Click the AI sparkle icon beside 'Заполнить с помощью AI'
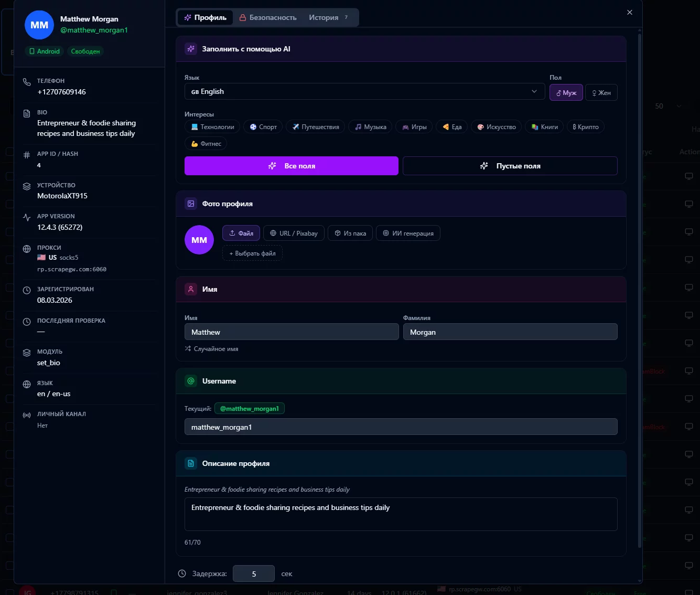The image size is (700, 595). coord(191,49)
